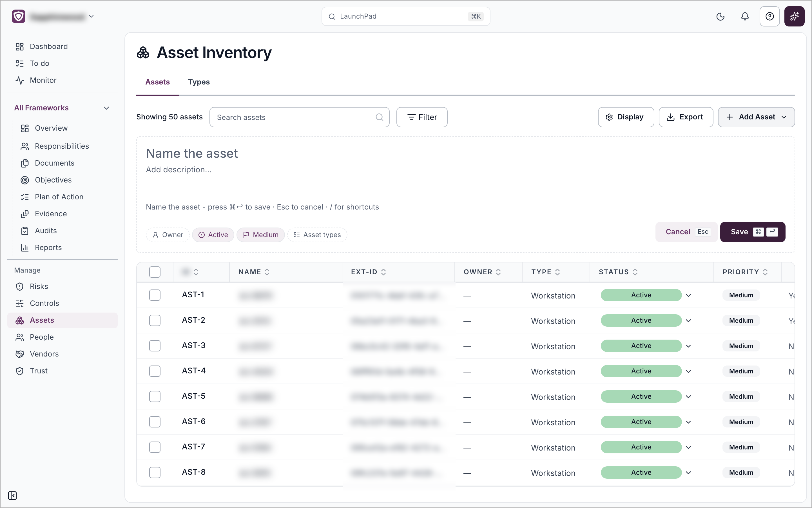Go to the Evidence section
This screenshot has width=812, height=508.
pos(44,214)
